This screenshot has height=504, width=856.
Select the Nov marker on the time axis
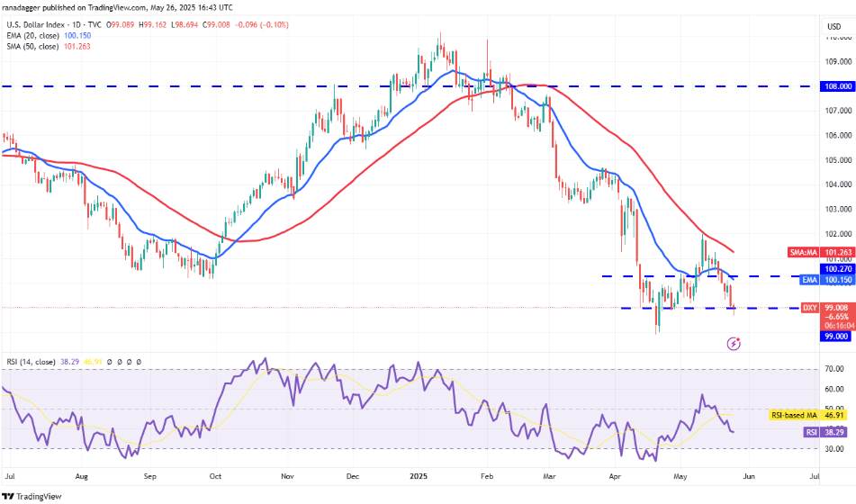point(288,476)
